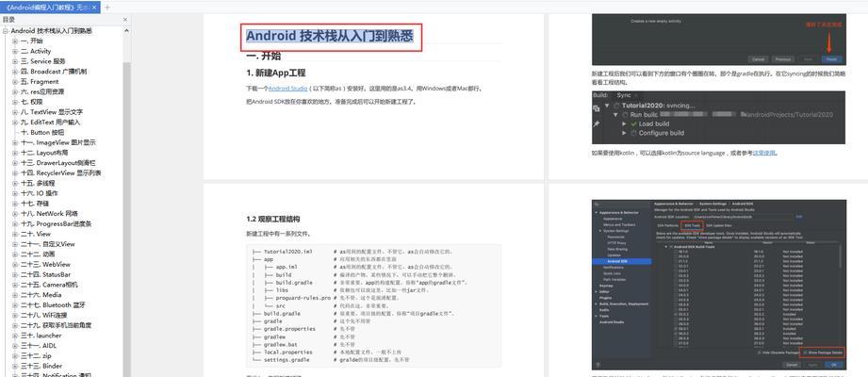Viewport: 868px width, 377px height.
Task: Expand the 三十三. Binder node
Action: [x=15, y=366]
